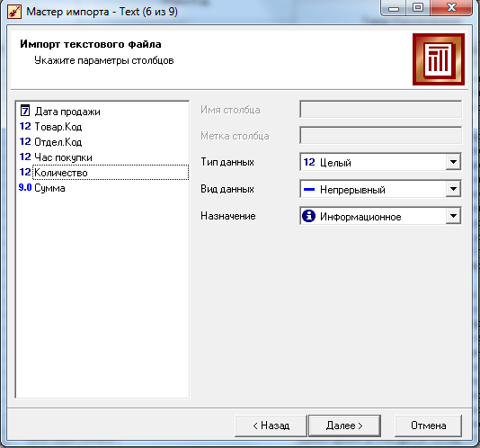Select the Час покупки column

pos(63,157)
